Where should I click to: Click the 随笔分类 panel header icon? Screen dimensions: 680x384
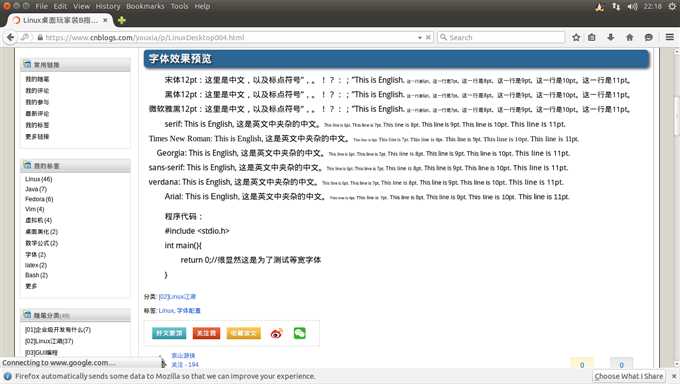click(x=27, y=315)
